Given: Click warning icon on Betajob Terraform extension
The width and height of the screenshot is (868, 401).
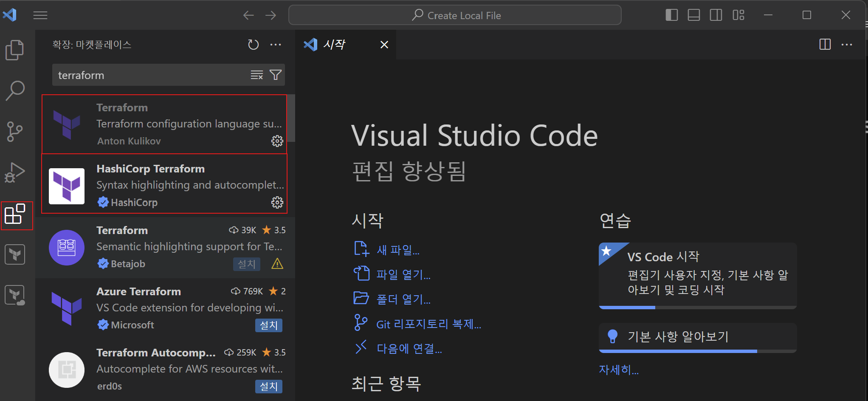Looking at the screenshot, I should [x=277, y=264].
